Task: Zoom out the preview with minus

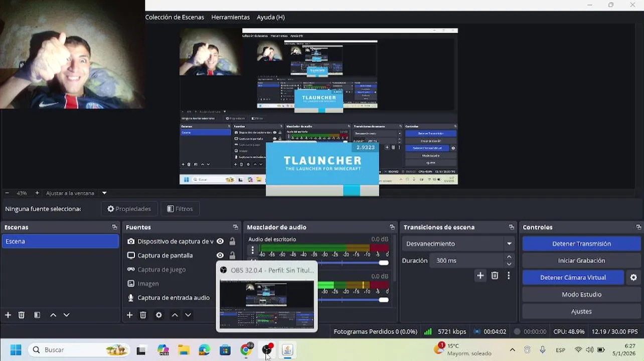Action: [7, 193]
